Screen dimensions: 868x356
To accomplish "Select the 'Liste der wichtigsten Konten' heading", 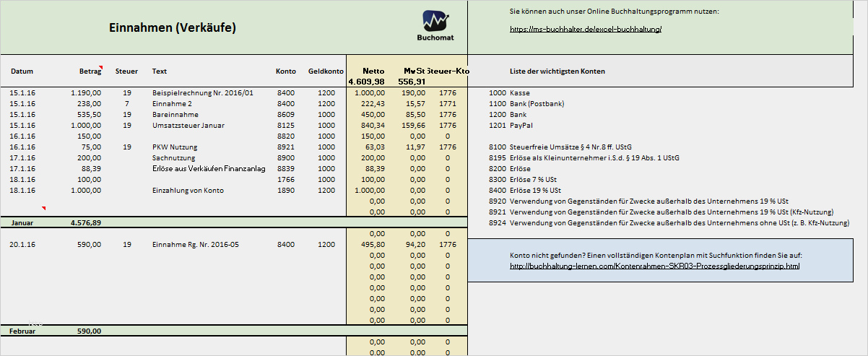I will (557, 71).
